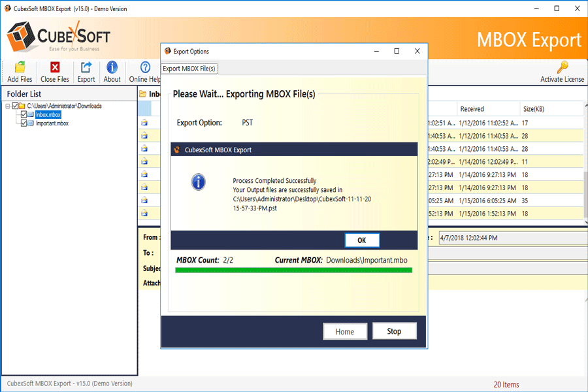588x392 pixels.
Task: Close the Export Options dialog
Action: [417, 51]
